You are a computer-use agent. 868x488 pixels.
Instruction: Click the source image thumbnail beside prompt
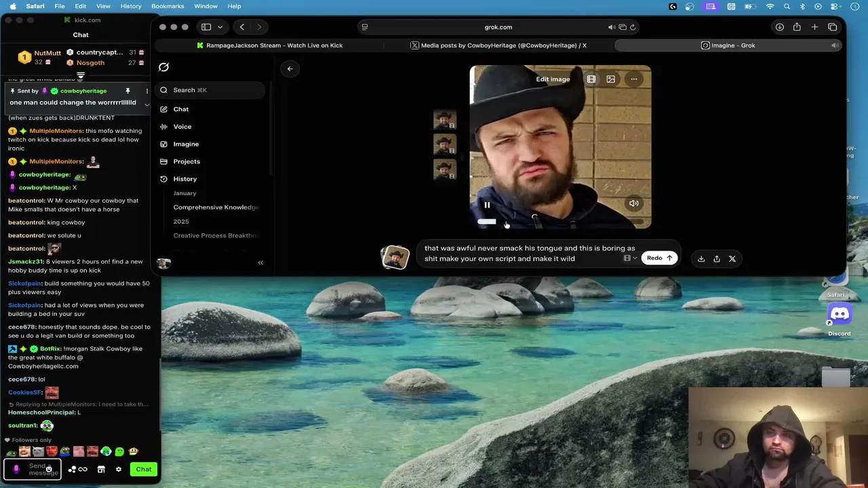click(395, 258)
